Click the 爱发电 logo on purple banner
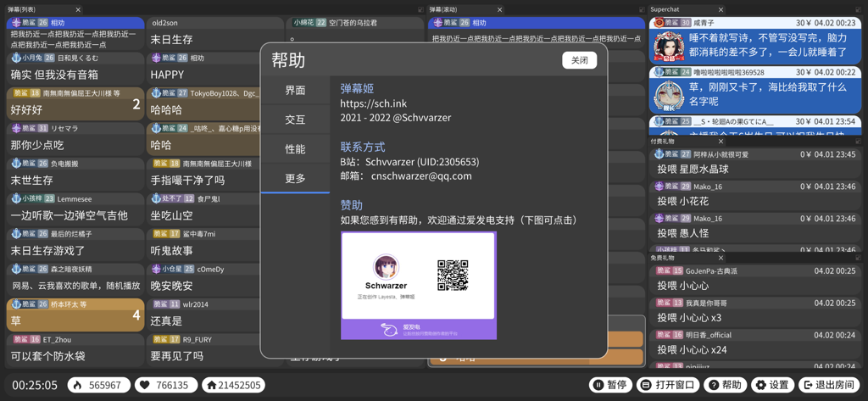 390,330
